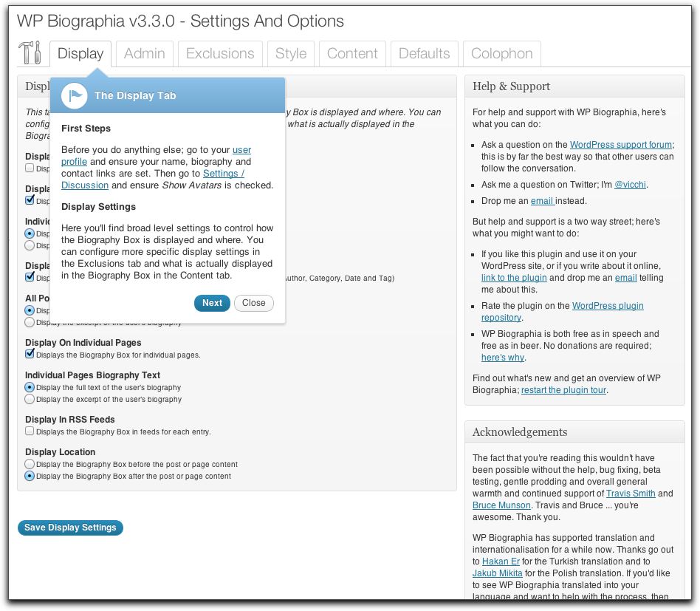Uncheck Display On Individual Pages checkbox
The image size is (700, 611).
point(30,355)
